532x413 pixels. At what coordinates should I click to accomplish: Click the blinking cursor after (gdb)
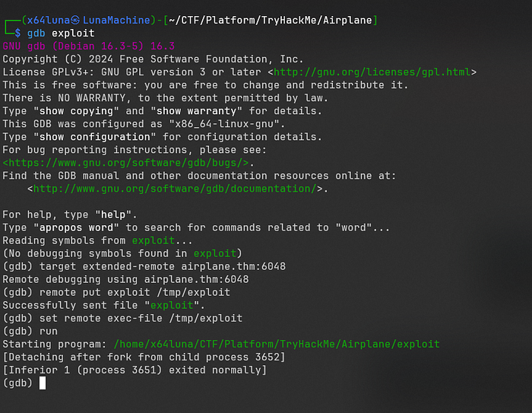[43, 383]
